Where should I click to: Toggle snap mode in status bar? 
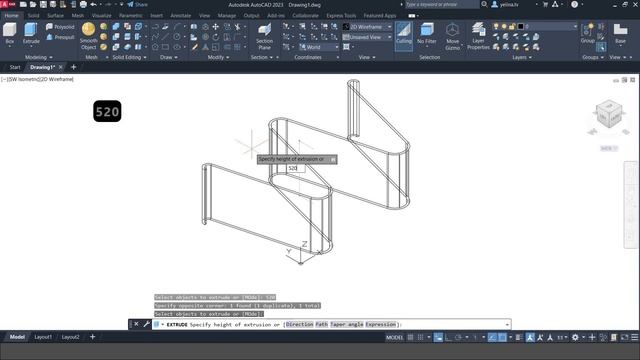(420, 337)
